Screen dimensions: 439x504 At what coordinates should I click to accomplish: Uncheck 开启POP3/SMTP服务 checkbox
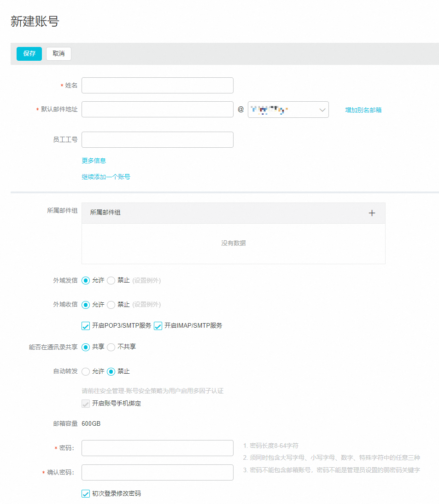click(x=86, y=326)
